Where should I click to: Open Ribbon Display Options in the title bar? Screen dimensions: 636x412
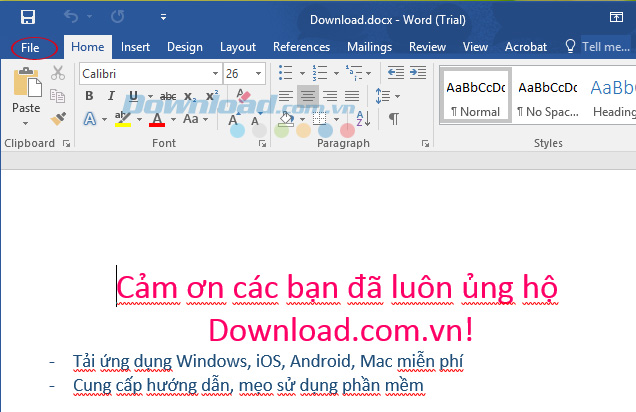(616, 17)
